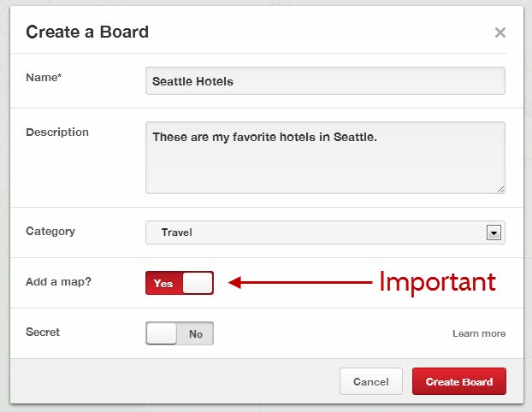The height and width of the screenshot is (412, 532).
Task: Click the Name* field label
Action: (x=44, y=77)
